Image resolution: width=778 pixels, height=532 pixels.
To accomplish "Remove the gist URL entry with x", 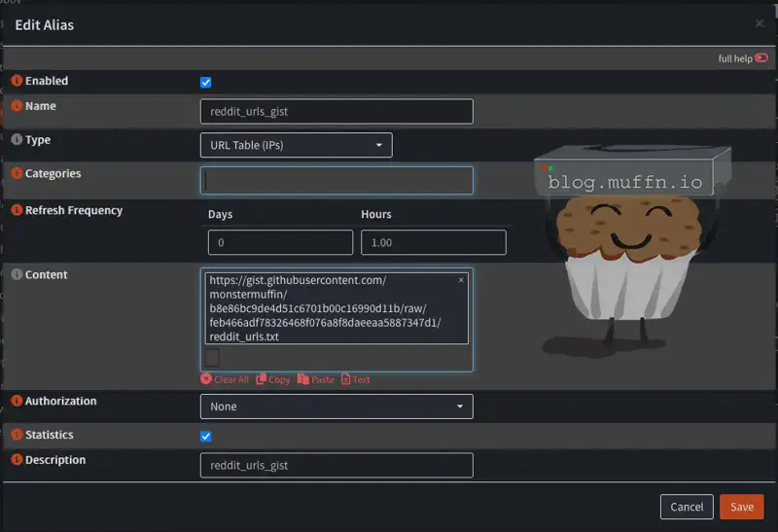I will click(461, 280).
